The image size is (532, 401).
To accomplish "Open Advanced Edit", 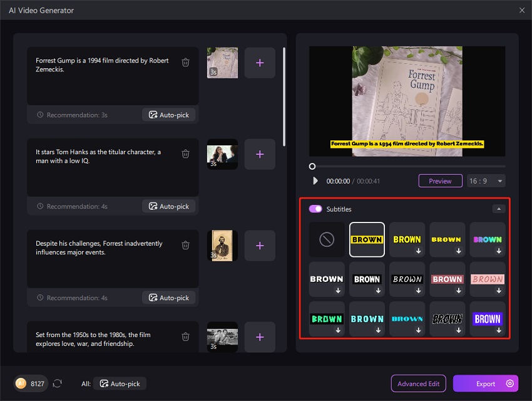I will pyautogui.click(x=419, y=383).
